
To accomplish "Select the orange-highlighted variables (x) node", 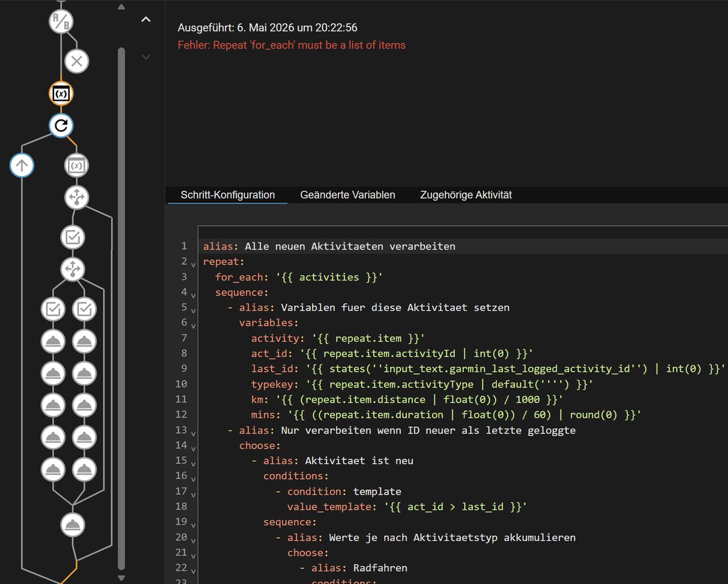I will point(61,93).
